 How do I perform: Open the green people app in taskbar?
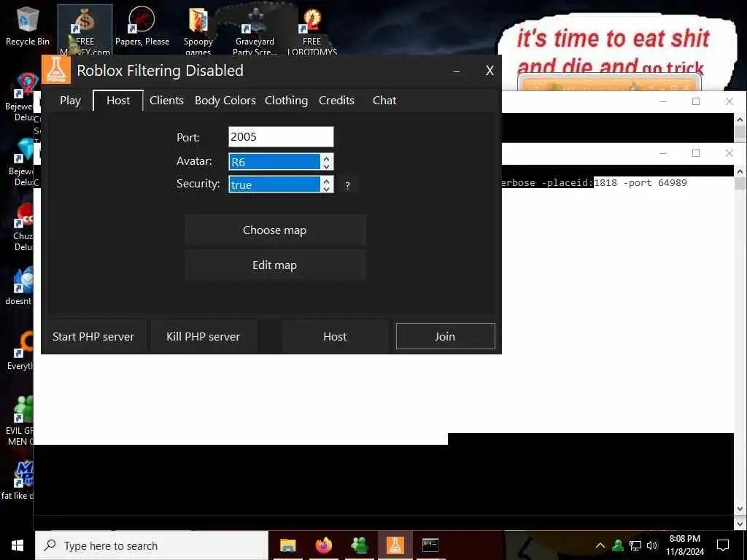click(x=359, y=545)
